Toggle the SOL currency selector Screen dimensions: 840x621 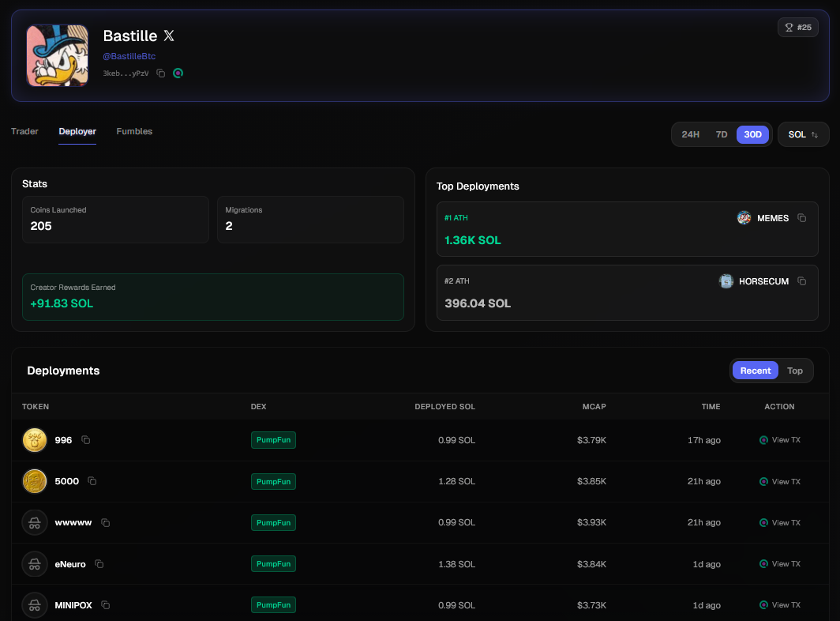803,134
